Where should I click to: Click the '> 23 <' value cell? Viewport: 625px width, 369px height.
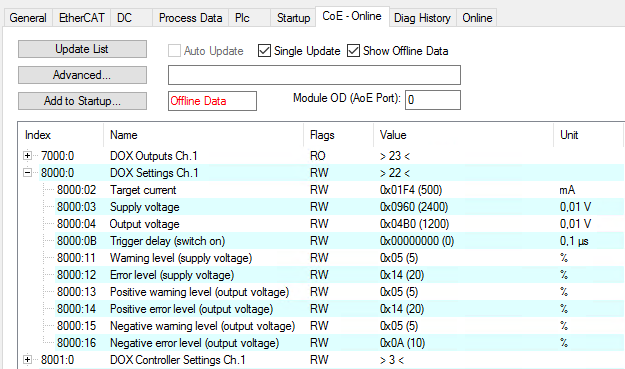click(x=395, y=156)
